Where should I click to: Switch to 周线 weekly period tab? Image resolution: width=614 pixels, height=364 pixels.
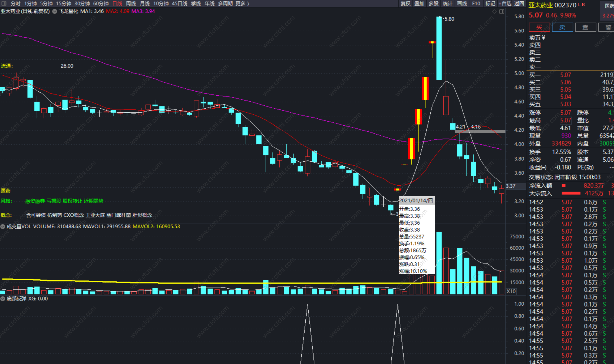(x=131, y=4)
